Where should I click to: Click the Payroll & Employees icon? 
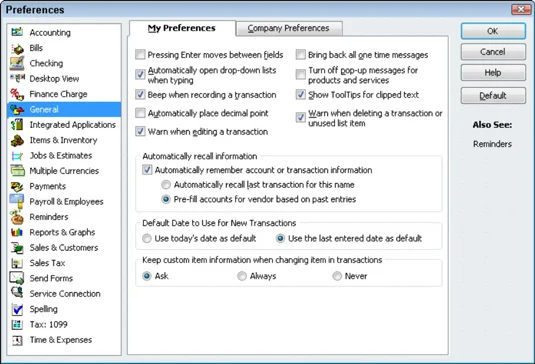click(17, 201)
